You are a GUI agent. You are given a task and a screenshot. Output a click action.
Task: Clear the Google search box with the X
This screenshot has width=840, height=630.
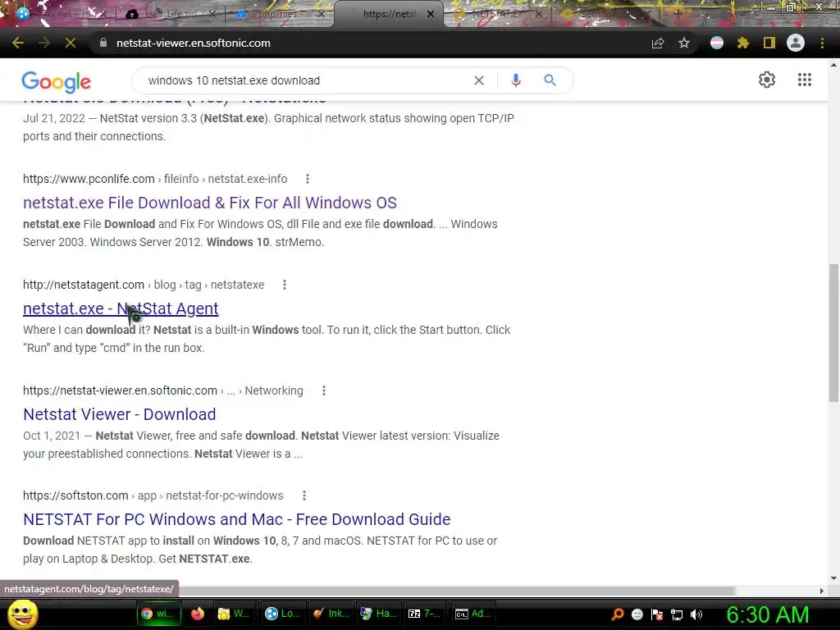click(479, 80)
